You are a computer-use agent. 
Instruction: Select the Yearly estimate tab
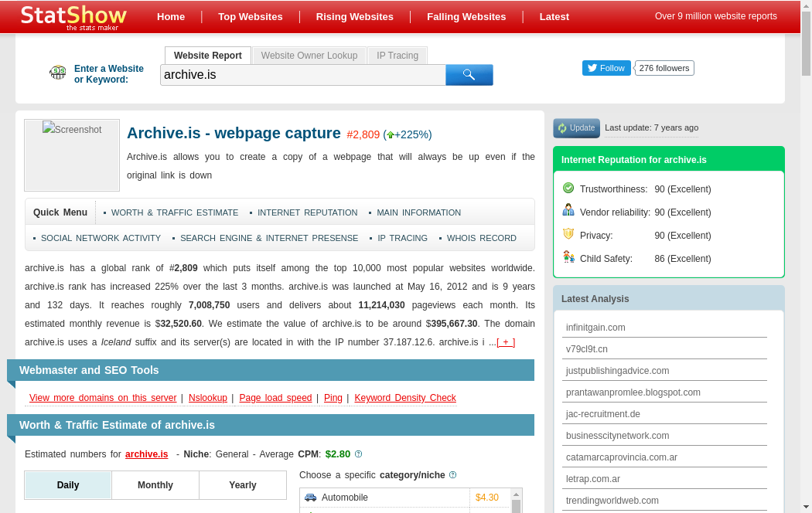243,485
